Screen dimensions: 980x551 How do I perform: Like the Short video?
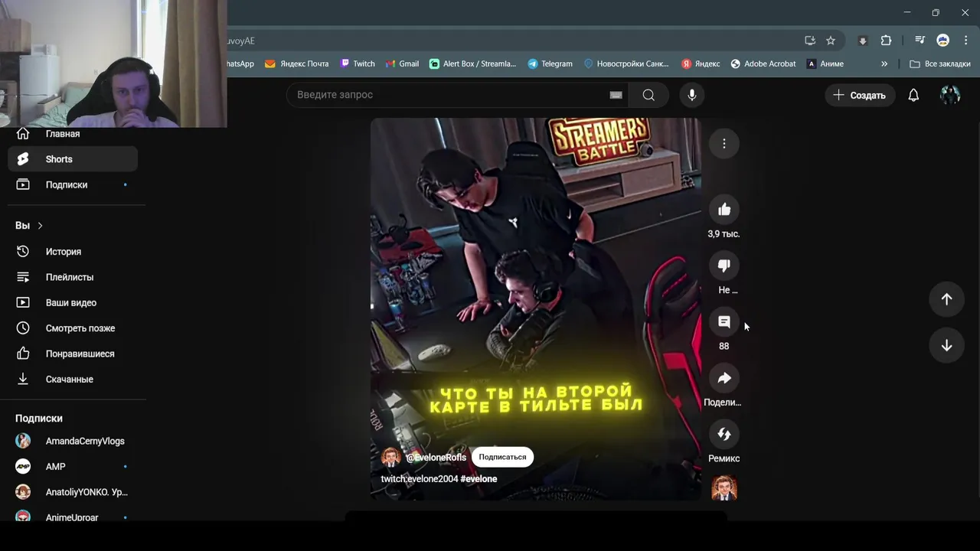click(x=724, y=210)
